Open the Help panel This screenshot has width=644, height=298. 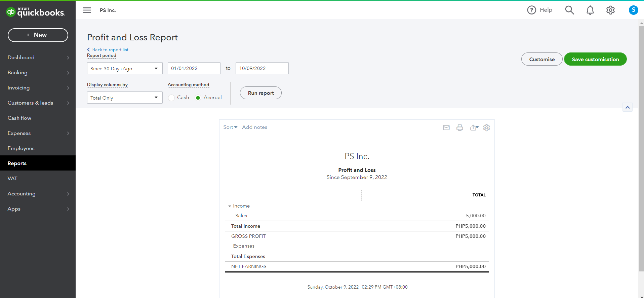point(539,10)
